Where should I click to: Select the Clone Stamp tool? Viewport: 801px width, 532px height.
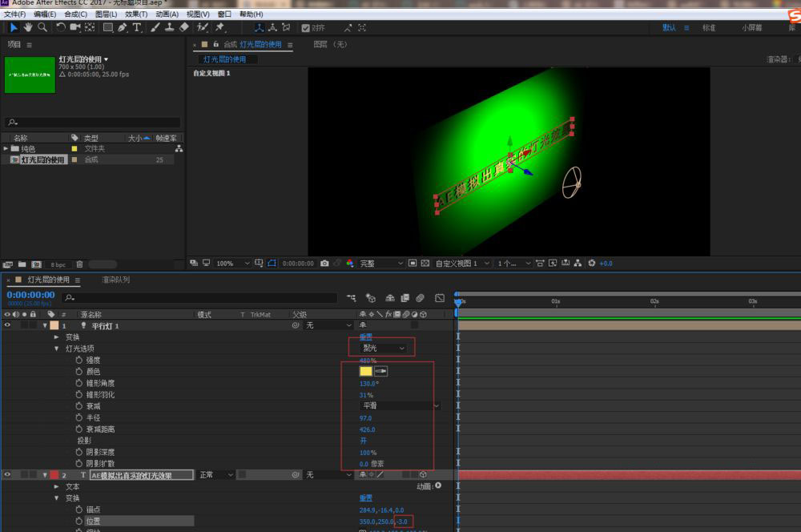169,27
